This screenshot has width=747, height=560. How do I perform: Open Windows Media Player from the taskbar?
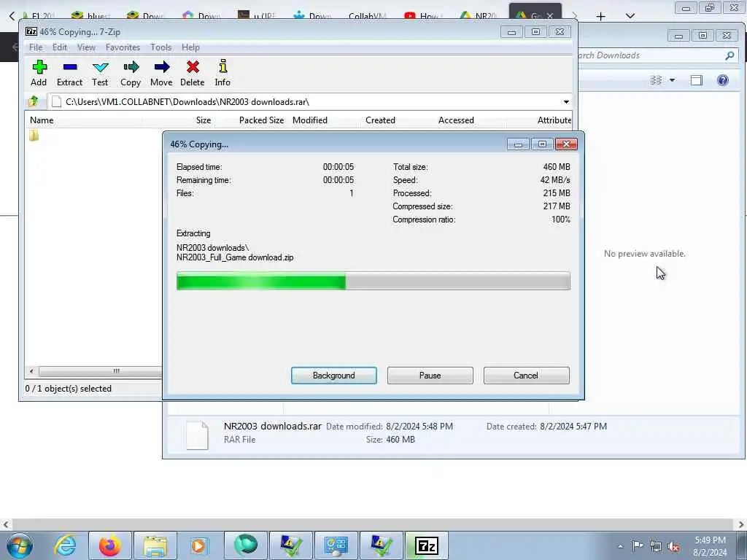(x=198, y=545)
